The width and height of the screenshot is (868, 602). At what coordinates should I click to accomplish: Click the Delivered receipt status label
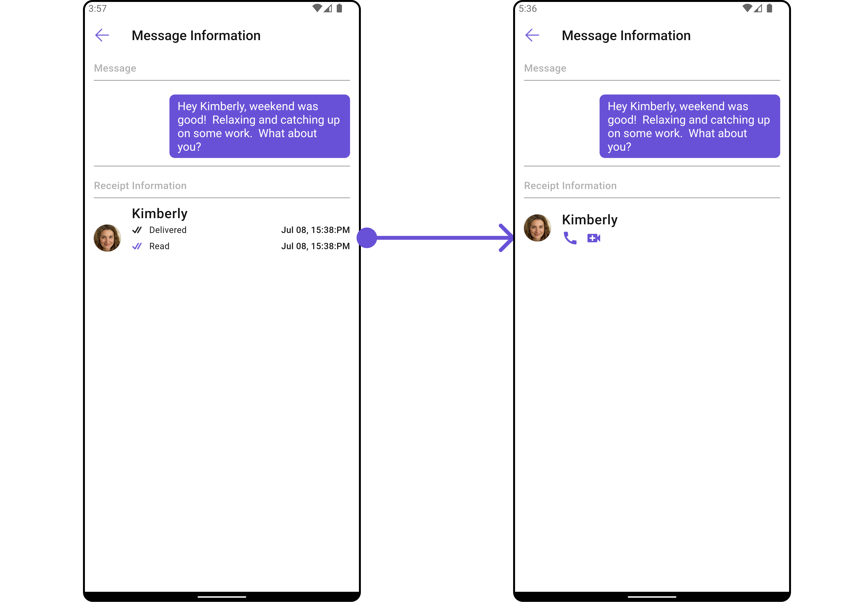168,230
